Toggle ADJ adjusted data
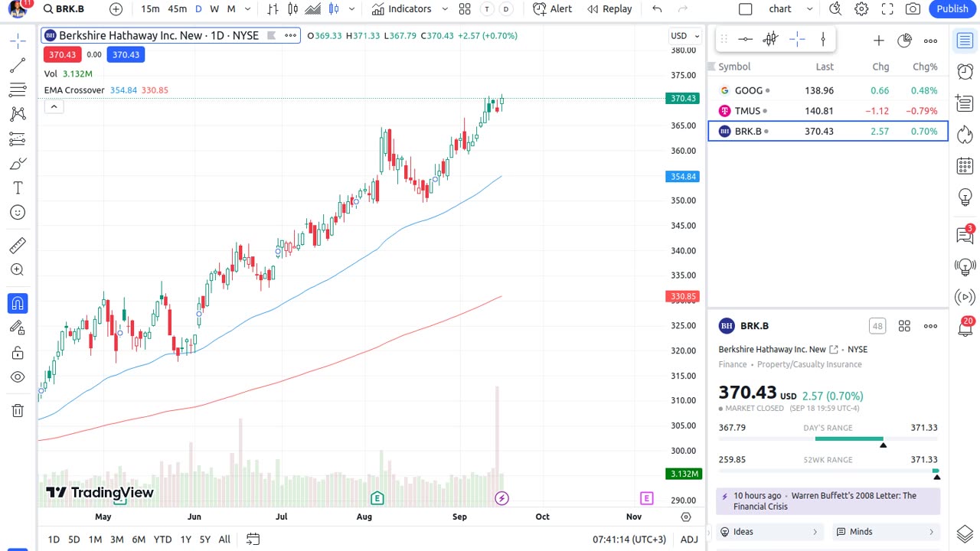 pyautogui.click(x=689, y=540)
